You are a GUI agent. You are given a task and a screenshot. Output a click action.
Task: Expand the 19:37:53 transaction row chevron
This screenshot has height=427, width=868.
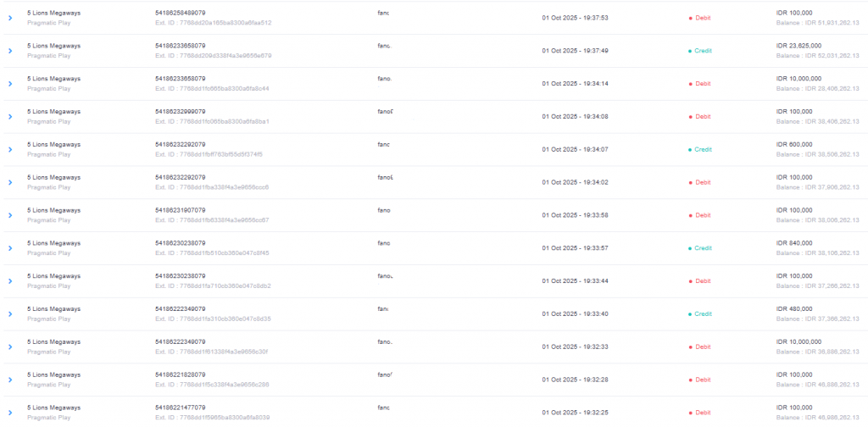[x=10, y=18]
